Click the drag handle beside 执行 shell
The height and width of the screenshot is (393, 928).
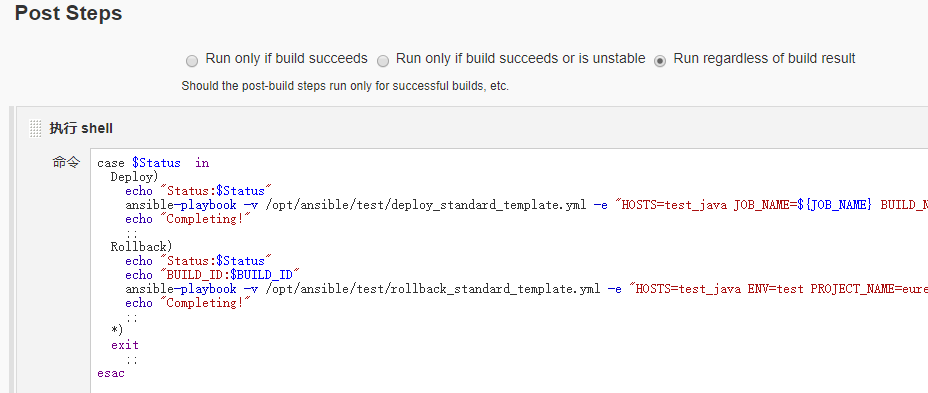[36, 128]
